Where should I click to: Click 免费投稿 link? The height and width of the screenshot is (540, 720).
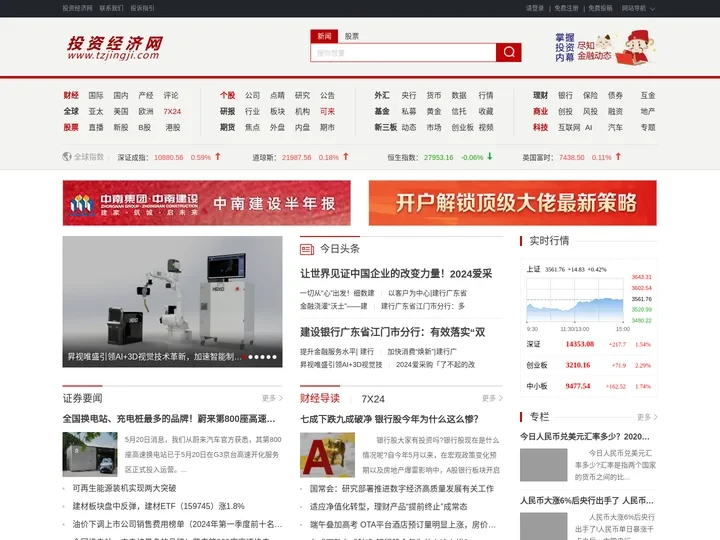600,8
